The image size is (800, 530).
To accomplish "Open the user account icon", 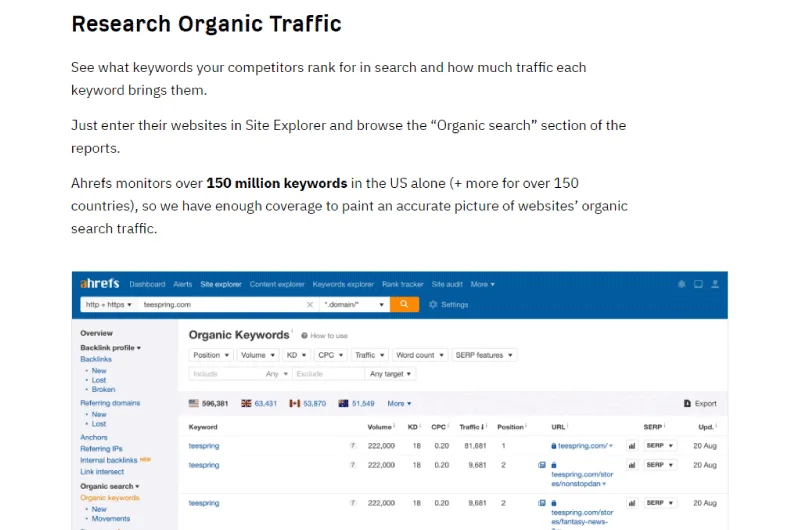I will pos(715,284).
